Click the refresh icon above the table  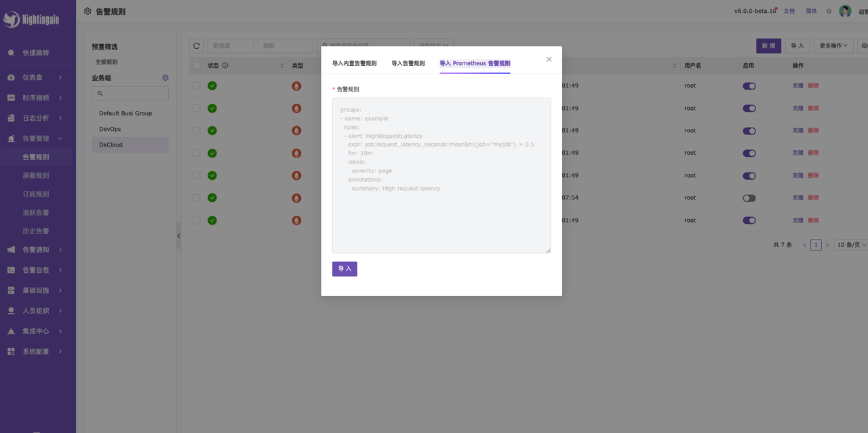[x=197, y=45]
